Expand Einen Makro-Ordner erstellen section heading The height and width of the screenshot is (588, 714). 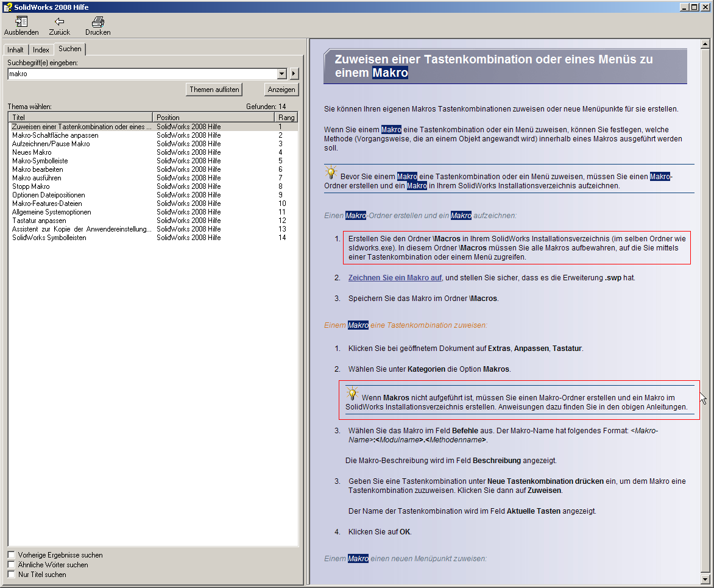tap(420, 216)
